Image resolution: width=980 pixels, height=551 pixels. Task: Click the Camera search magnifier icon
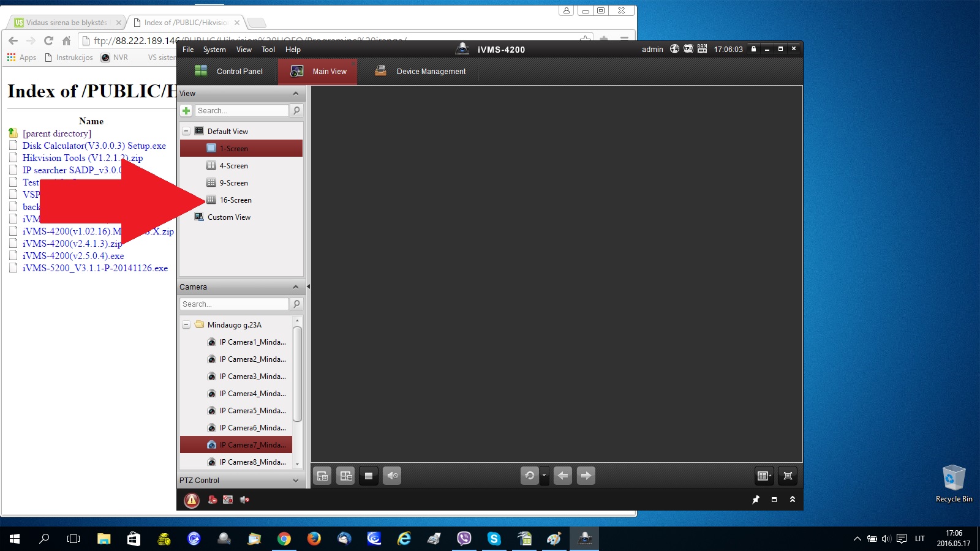(296, 304)
